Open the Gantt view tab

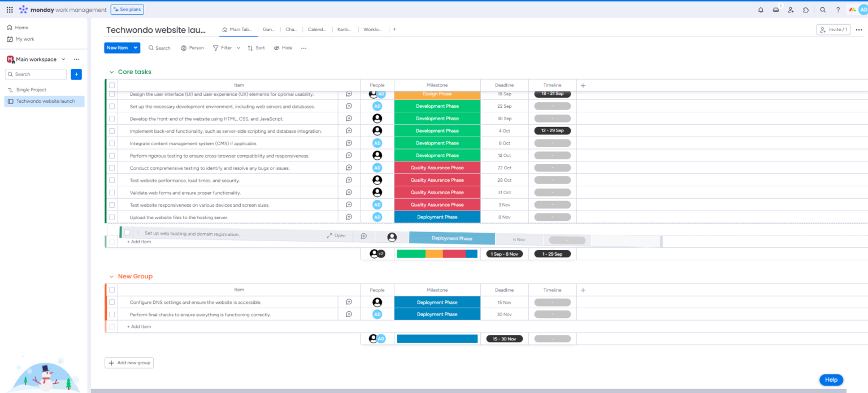(x=268, y=29)
